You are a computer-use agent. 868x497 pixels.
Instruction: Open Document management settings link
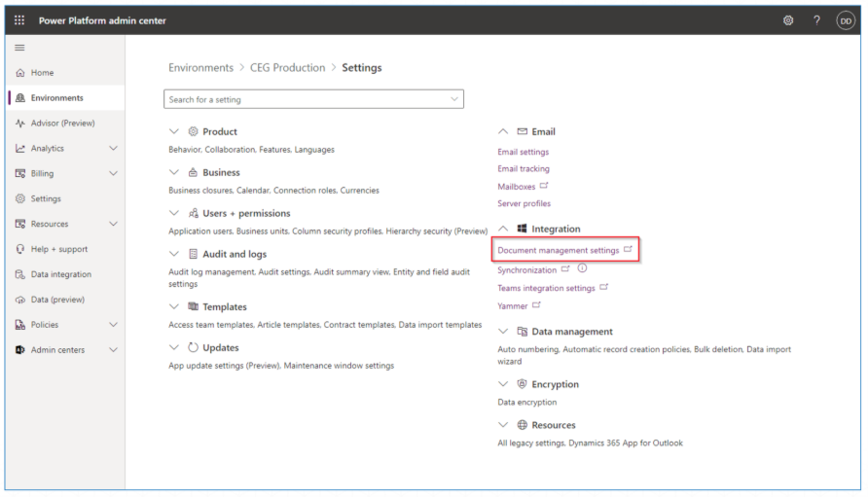tap(558, 250)
